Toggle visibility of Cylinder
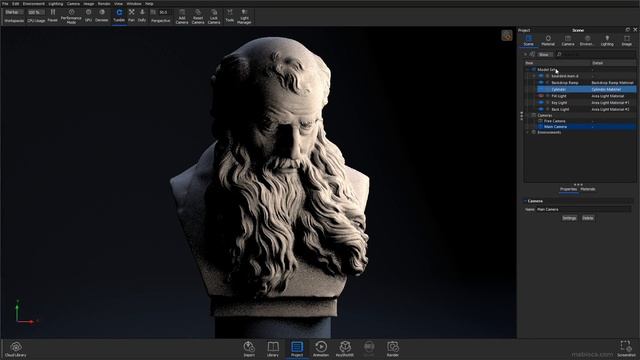 tap(541, 89)
